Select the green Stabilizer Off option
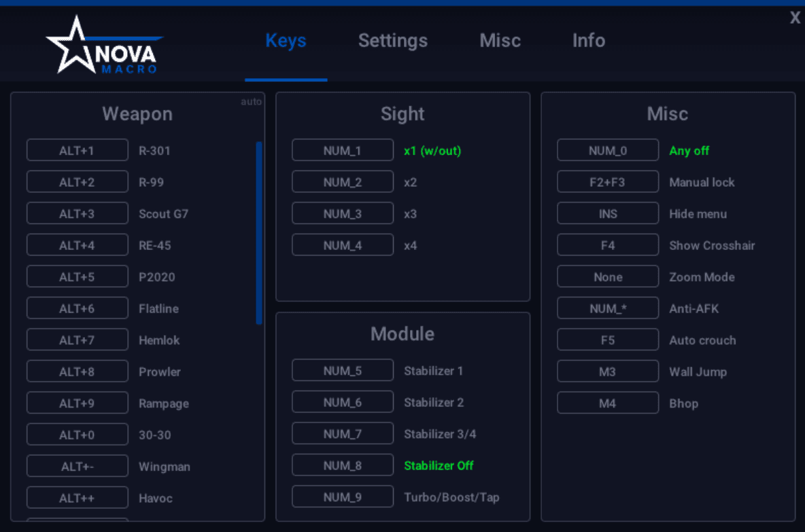 pos(439,466)
